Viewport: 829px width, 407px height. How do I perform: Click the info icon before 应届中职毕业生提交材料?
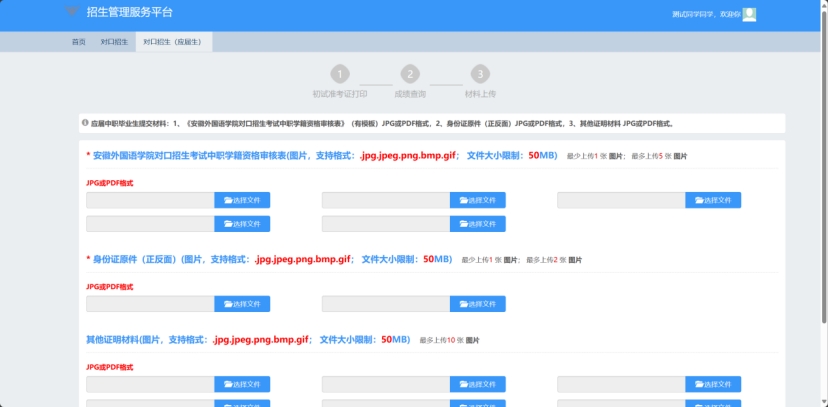pyautogui.click(x=85, y=123)
